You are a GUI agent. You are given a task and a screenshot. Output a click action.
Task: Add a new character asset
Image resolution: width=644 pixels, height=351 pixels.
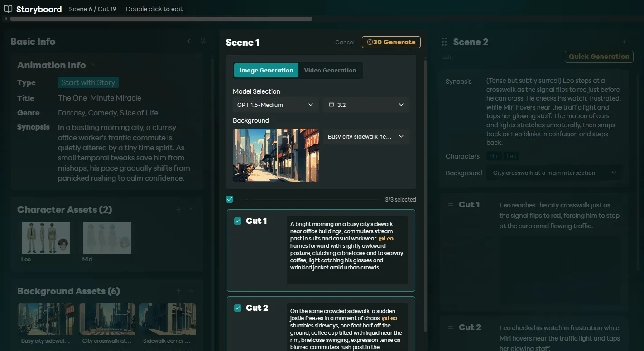pos(178,209)
